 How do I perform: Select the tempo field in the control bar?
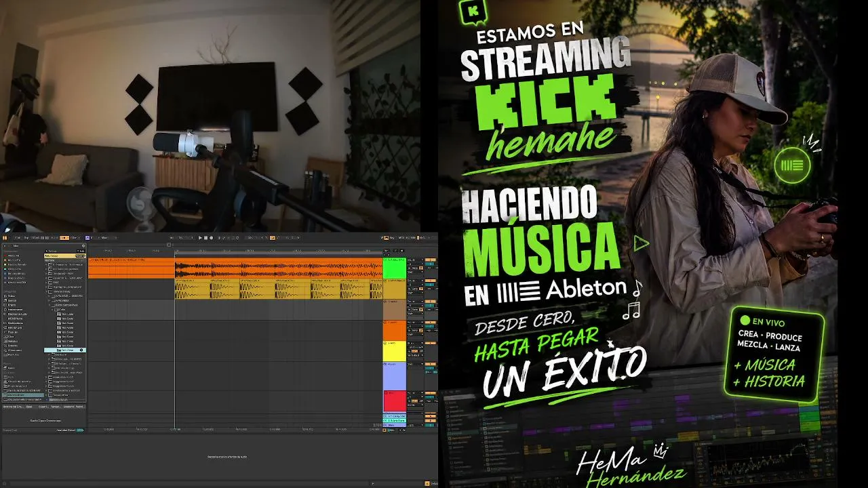37,238
